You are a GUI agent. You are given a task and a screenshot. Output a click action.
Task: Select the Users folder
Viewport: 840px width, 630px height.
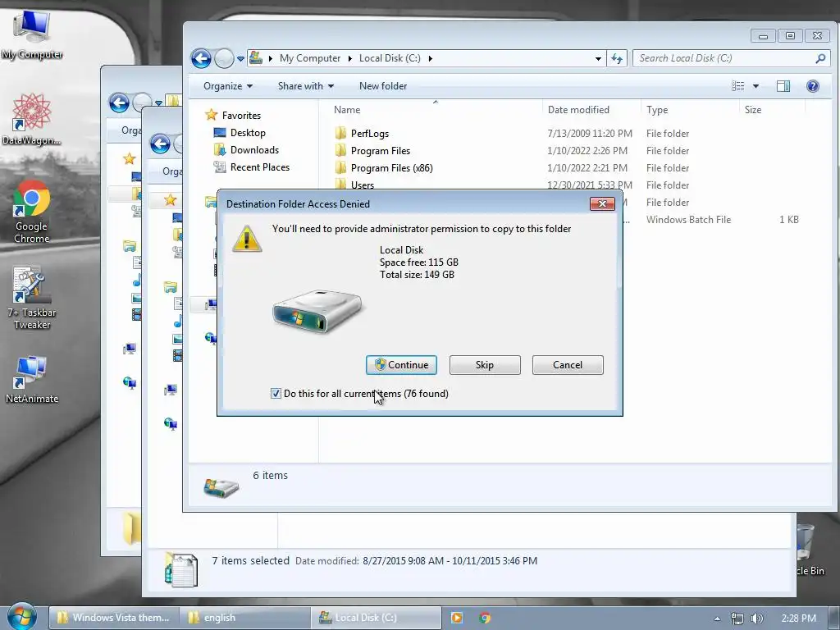click(354, 185)
